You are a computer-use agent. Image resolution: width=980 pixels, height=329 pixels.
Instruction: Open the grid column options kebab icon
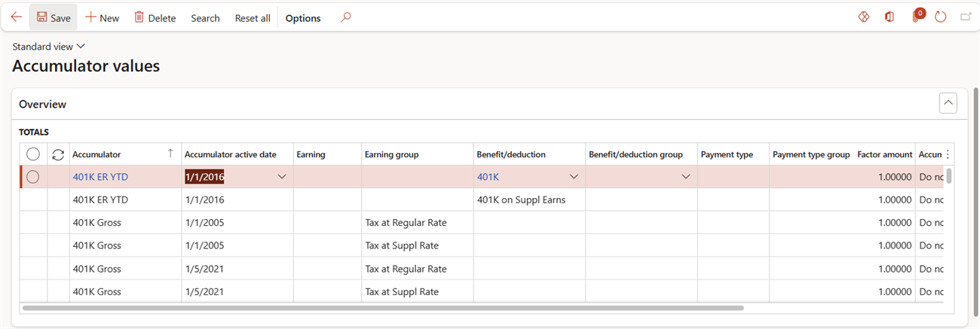pyautogui.click(x=948, y=154)
